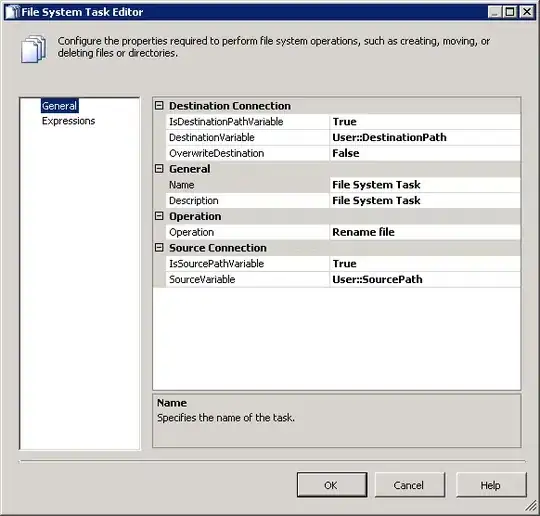Toggle the OverwriteDestination False value

click(x=425, y=153)
